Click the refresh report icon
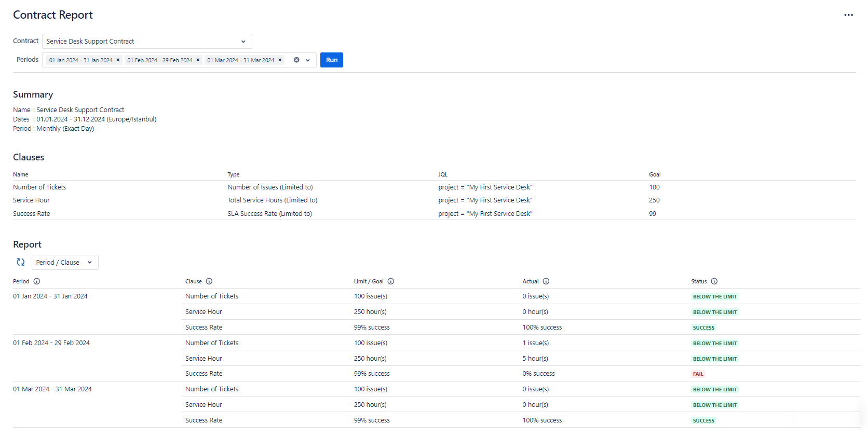868x437 pixels. tap(21, 262)
